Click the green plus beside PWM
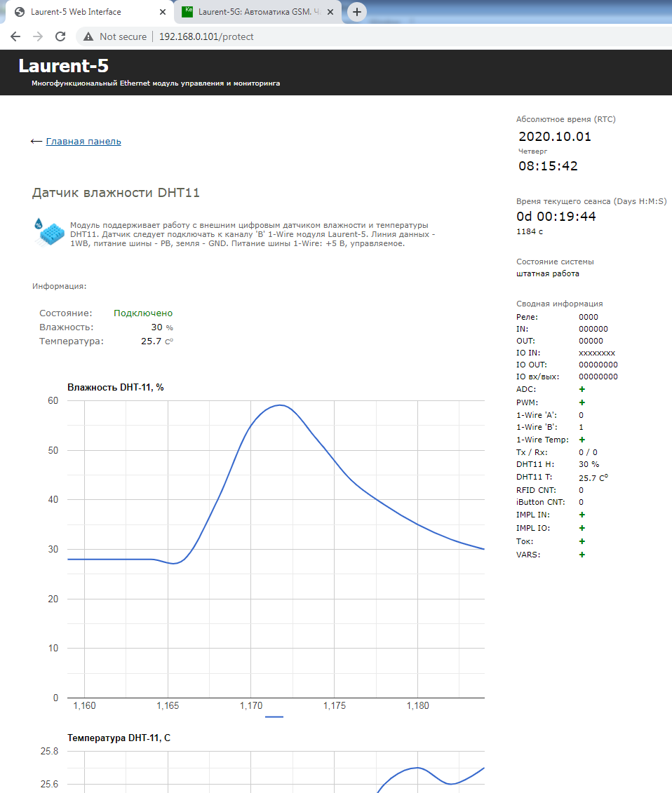The image size is (672, 793). click(582, 402)
